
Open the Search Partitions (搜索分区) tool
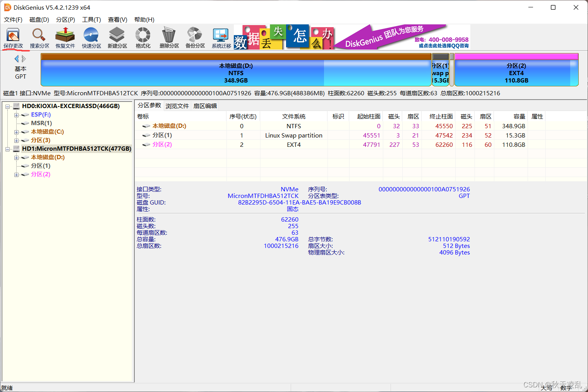(39, 38)
